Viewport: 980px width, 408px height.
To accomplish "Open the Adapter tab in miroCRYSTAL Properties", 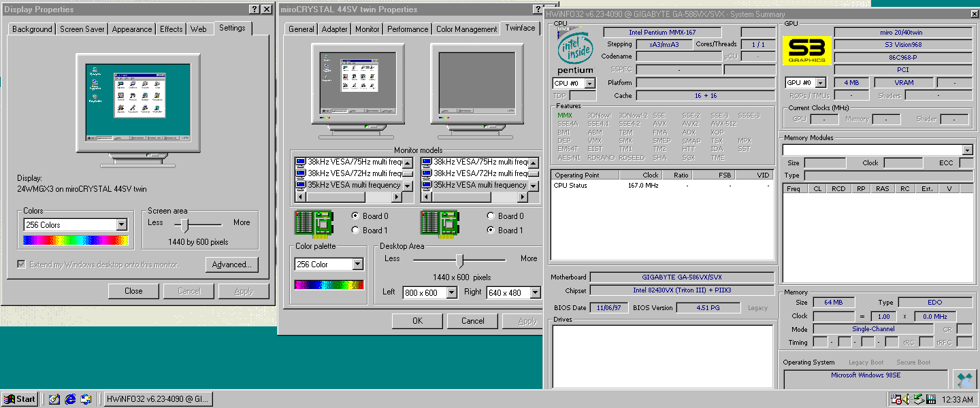I will [x=335, y=29].
